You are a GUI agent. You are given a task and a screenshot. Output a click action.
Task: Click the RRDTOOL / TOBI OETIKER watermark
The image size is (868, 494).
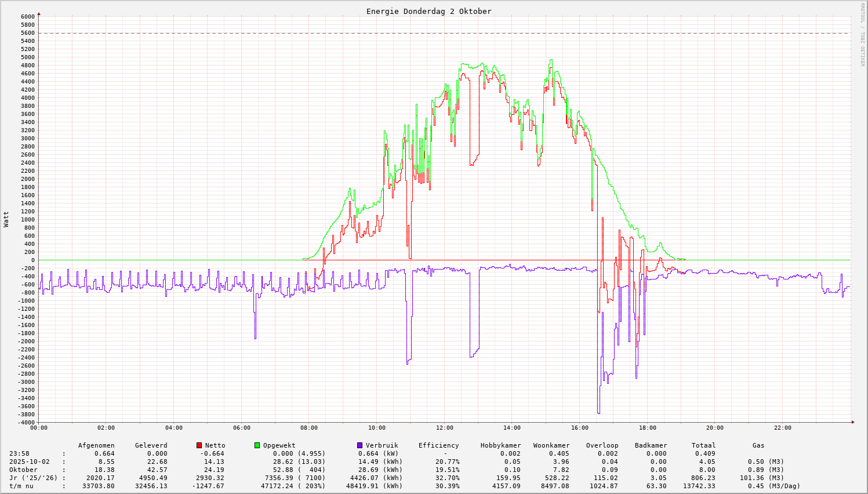(862, 34)
